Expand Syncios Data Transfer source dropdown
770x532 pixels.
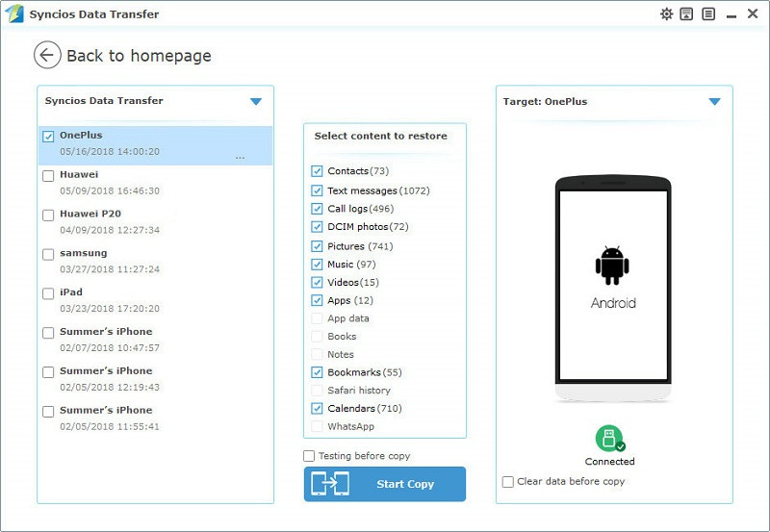[x=256, y=102]
